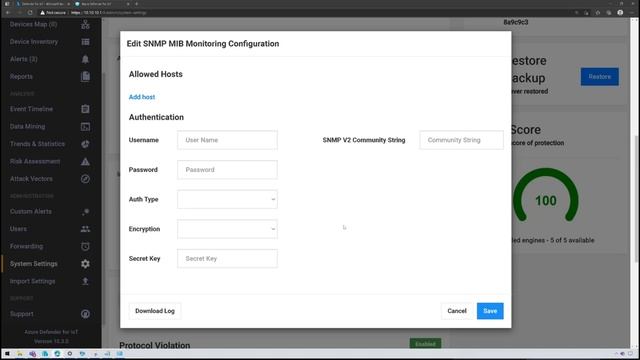640x360 pixels.
Task: Click the System Settings gear icon
Action: click(85, 264)
